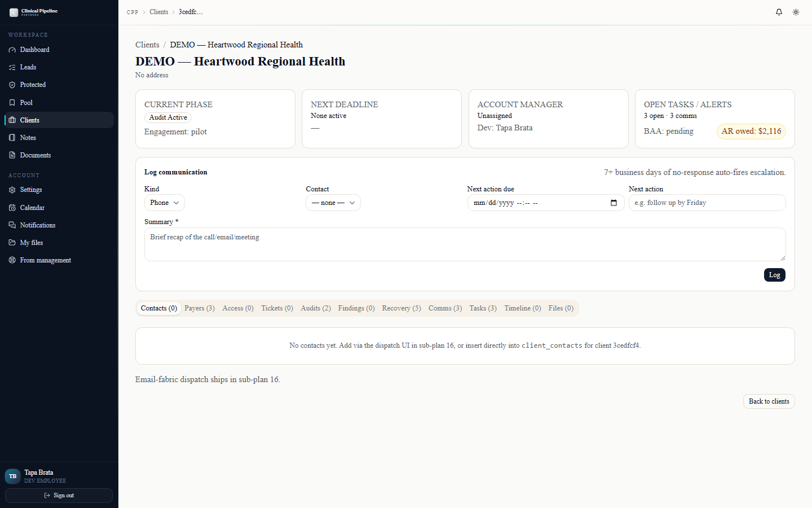
Task: Switch to the Tasks (3) tab
Action: coord(483,308)
